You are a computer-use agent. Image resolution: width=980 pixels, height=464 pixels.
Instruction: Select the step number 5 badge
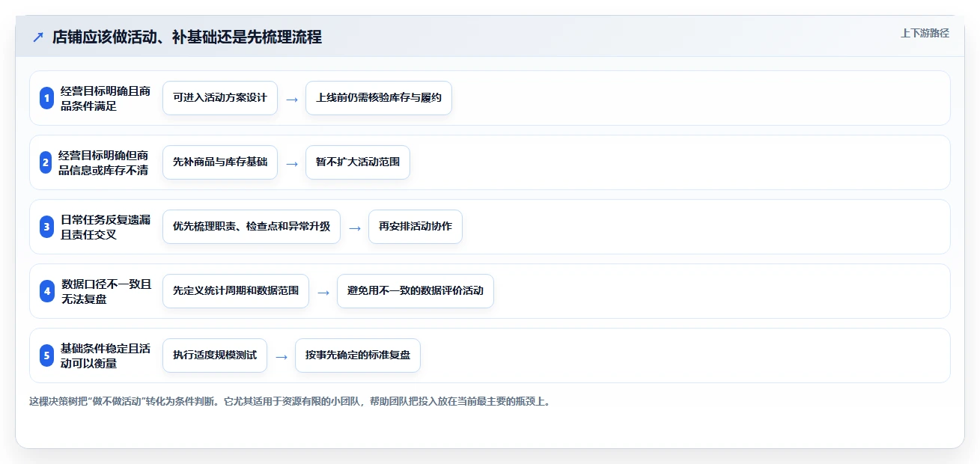click(46, 355)
